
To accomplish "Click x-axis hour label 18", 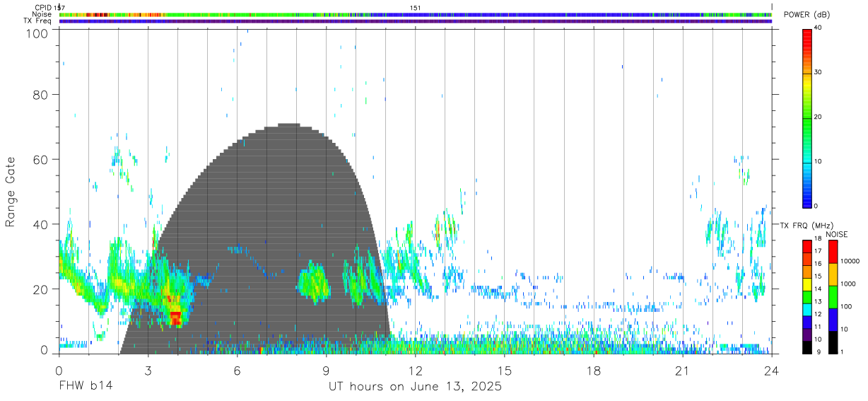I will coord(593,371).
